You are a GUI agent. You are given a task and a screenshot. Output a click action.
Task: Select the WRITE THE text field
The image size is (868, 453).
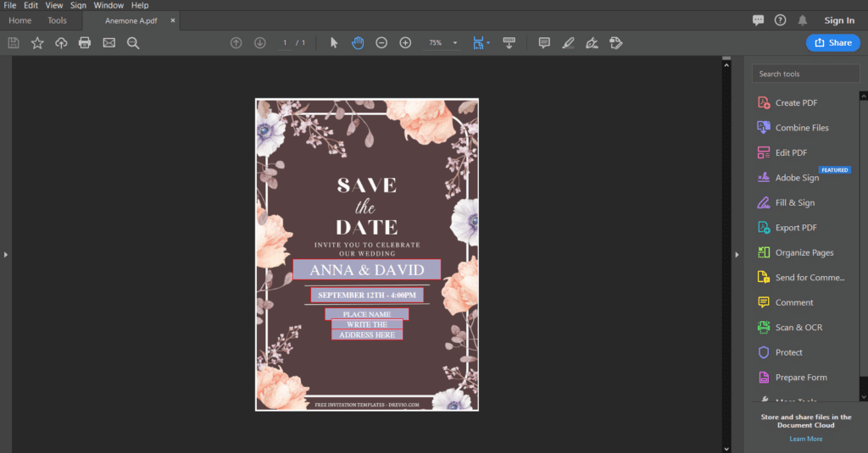(x=367, y=324)
